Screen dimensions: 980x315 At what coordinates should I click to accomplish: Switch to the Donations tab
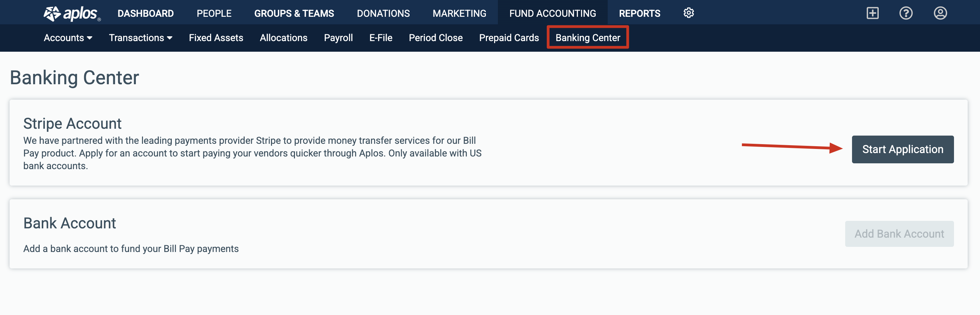point(383,13)
